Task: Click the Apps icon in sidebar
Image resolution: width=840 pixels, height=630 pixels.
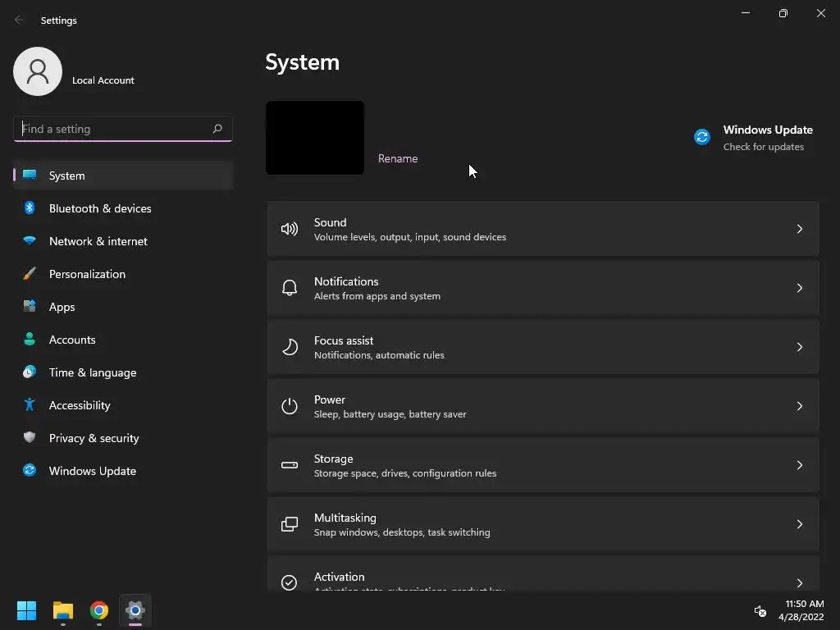Action: pyautogui.click(x=30, y=307)
